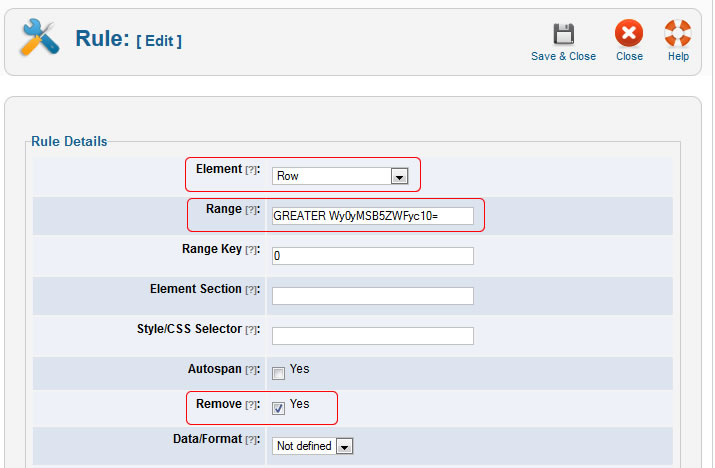Click the Style/CSS Selector input field
The height and width of the screenshot is (468, 715).
coord(372,336)
